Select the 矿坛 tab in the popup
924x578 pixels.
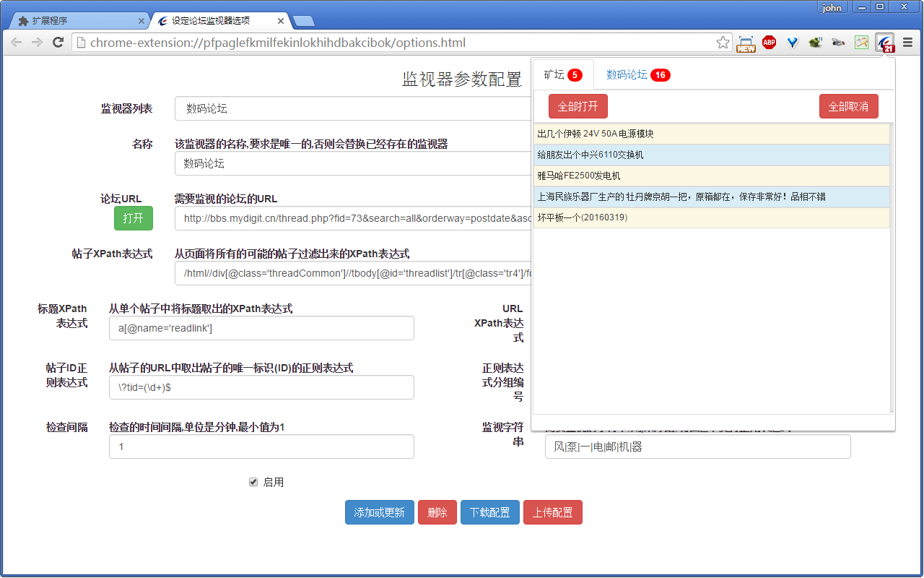click(563, 74)
